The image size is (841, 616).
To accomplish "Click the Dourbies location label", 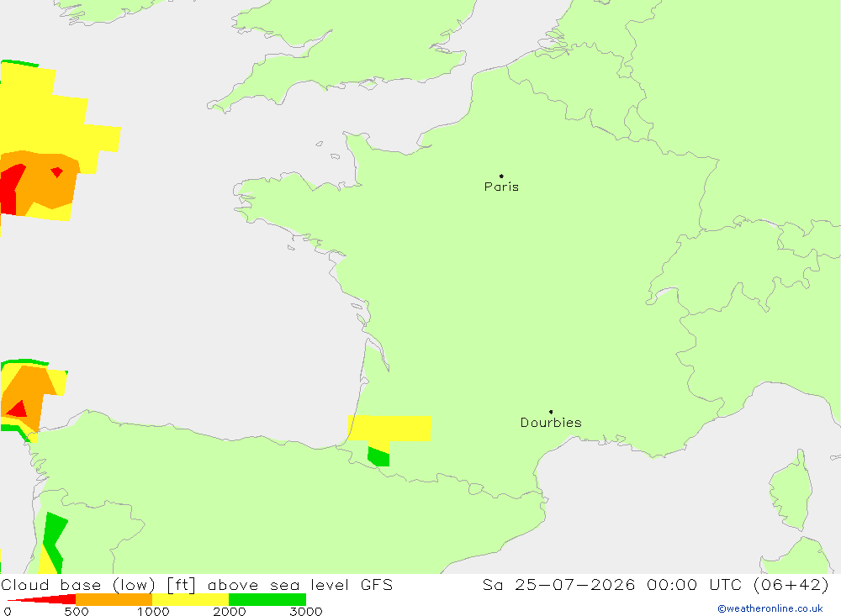I will [551, 423].
